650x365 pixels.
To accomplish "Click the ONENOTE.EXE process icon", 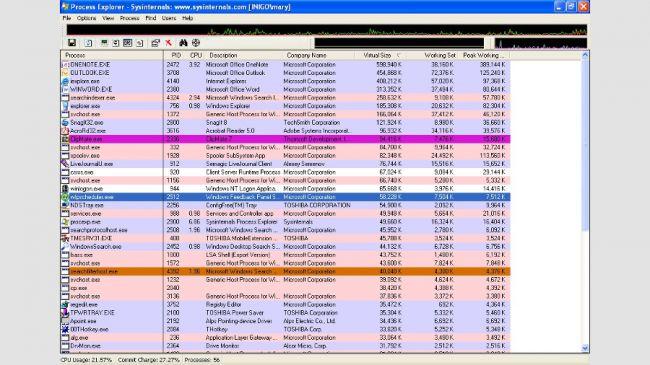I will click(65, 65).
